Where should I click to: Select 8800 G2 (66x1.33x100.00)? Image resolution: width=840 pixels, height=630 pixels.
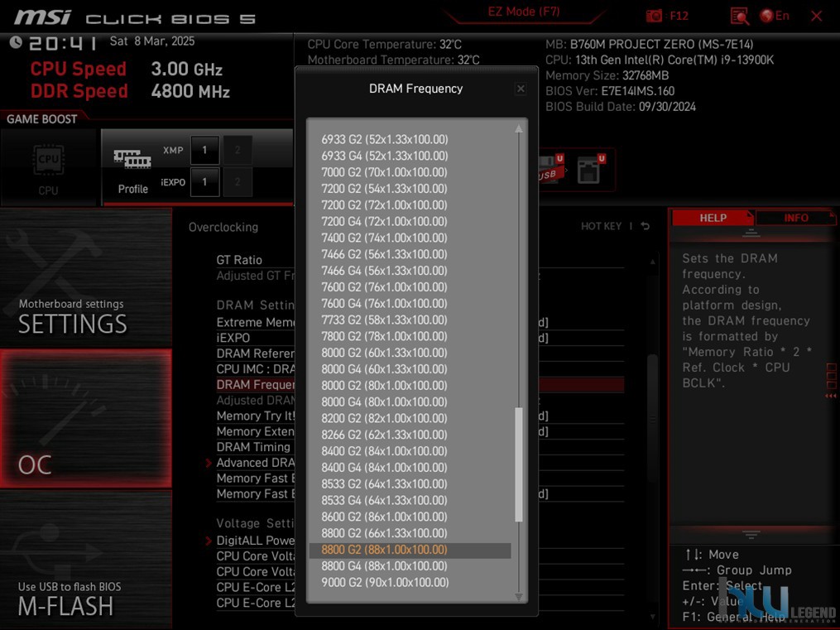[x=384, y=533]
